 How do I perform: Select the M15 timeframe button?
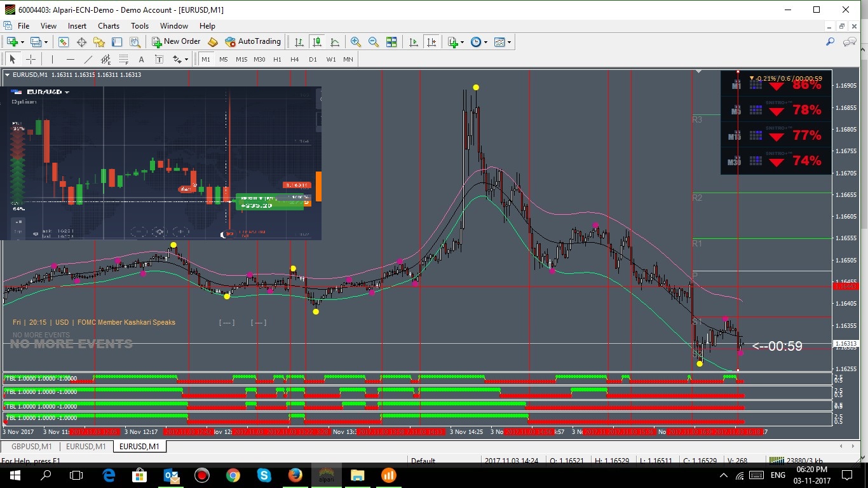click(241, 60)
